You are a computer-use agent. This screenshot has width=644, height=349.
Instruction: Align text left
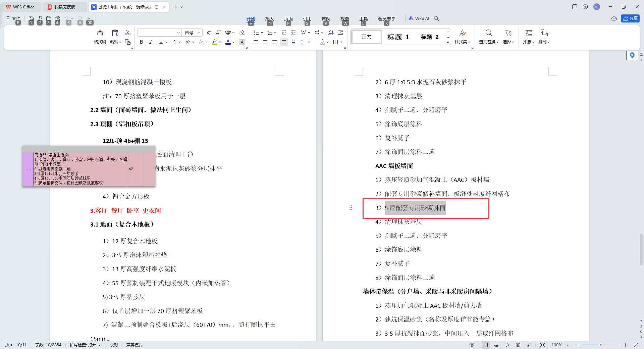click(256, 42)
